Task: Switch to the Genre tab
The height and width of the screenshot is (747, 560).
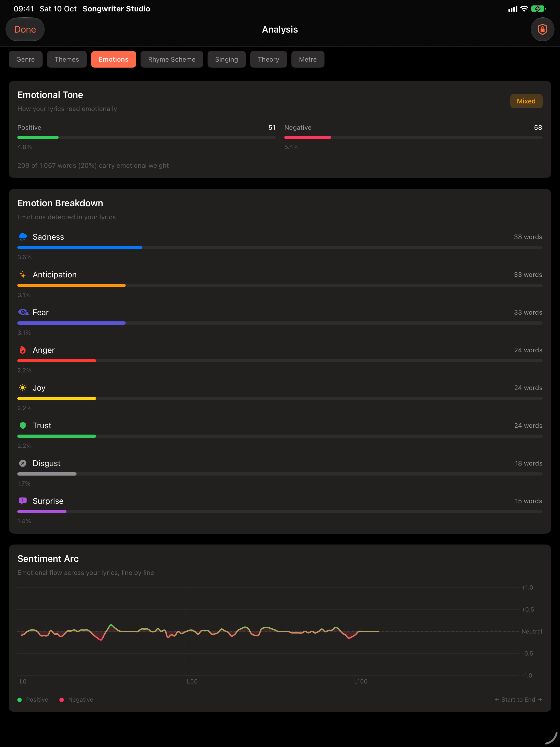Action: pos(26,59)
